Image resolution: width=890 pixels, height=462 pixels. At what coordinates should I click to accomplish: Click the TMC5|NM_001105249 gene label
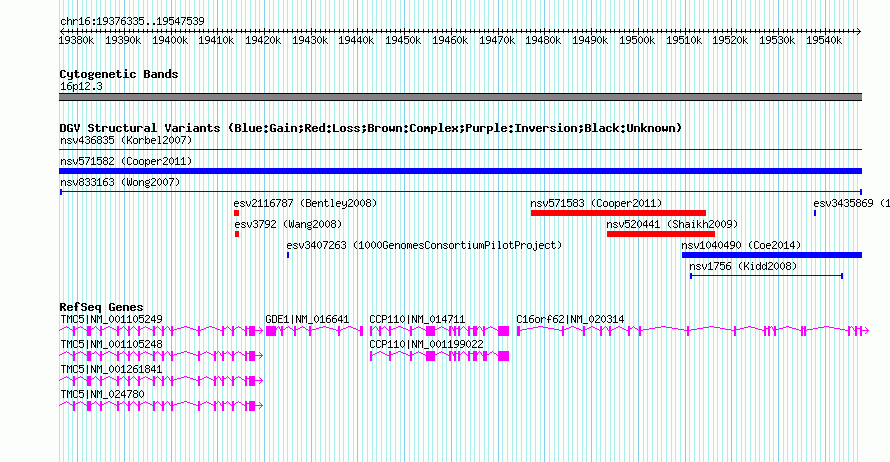point(111,320)
